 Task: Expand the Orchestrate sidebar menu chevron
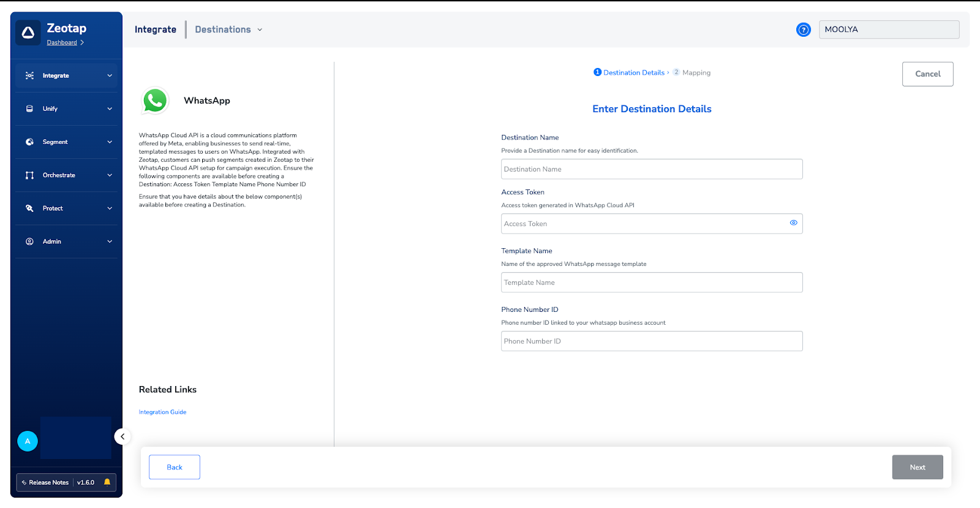(110, 175)
